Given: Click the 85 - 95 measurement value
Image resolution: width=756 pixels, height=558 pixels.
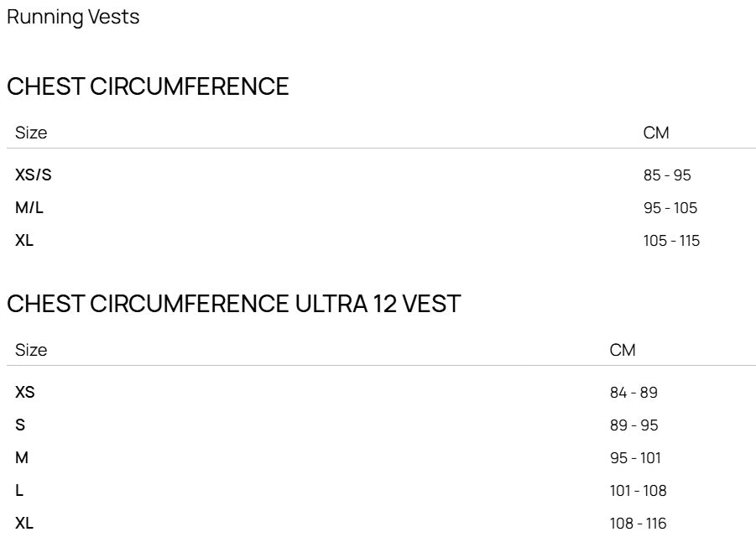Looking at the screenshot, I should coord(667,175).
